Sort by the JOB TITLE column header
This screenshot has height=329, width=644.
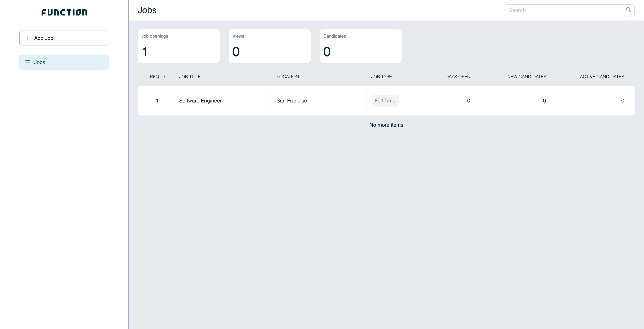pyautogui.click(x=190, y=77)
